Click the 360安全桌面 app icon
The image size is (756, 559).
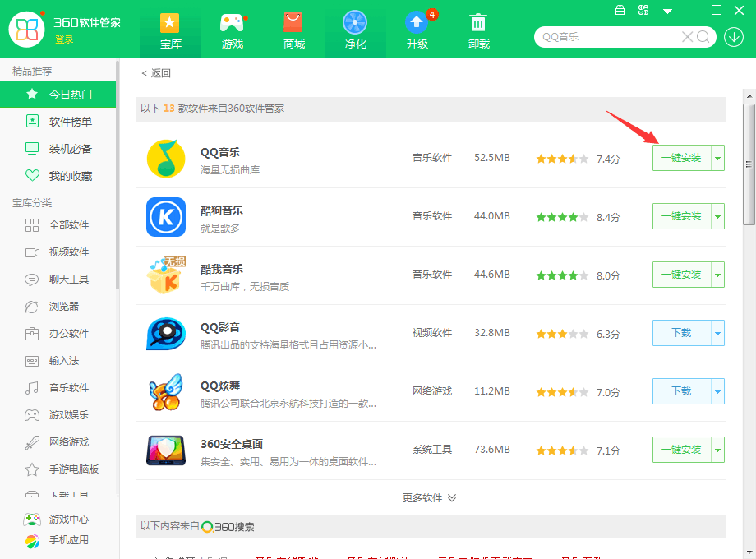pyautogui.click(x=166, y=450)
